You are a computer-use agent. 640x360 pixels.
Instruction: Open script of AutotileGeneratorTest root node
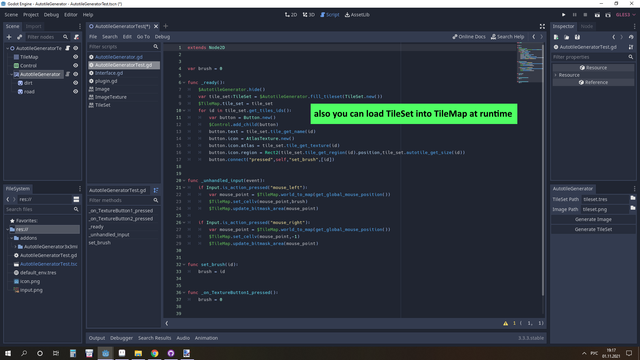pos(68,48)
